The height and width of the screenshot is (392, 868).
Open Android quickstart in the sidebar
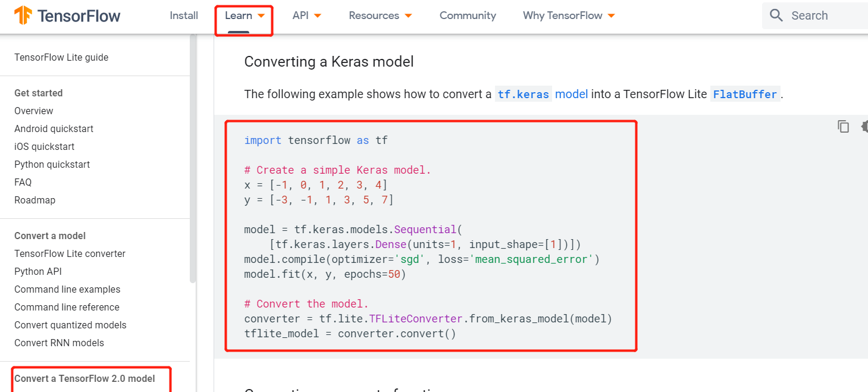(54, 128)
